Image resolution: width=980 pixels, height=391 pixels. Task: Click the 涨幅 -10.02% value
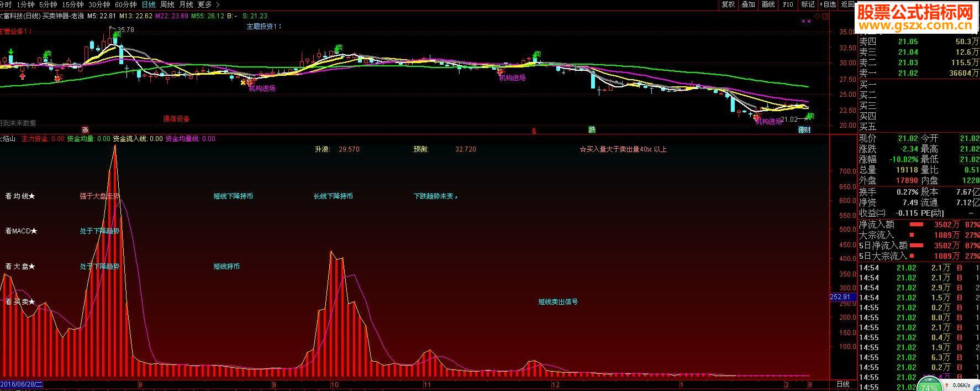coord(904,159)
